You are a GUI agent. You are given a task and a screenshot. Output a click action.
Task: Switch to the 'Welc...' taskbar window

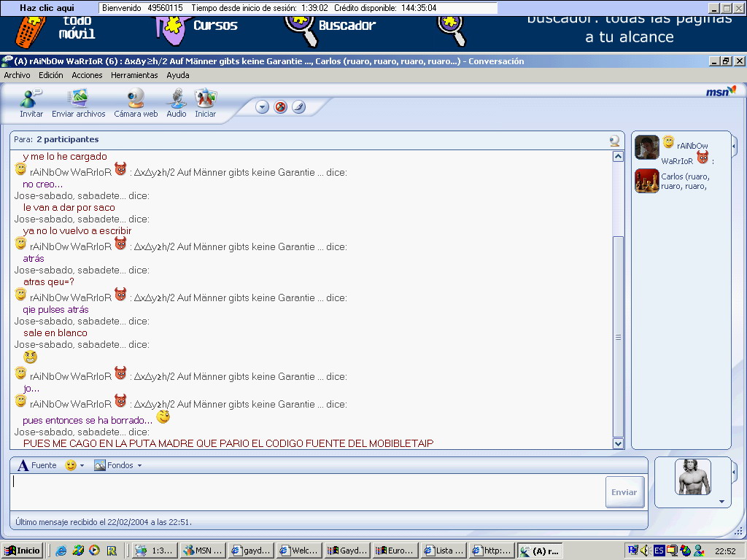(298, 551)
